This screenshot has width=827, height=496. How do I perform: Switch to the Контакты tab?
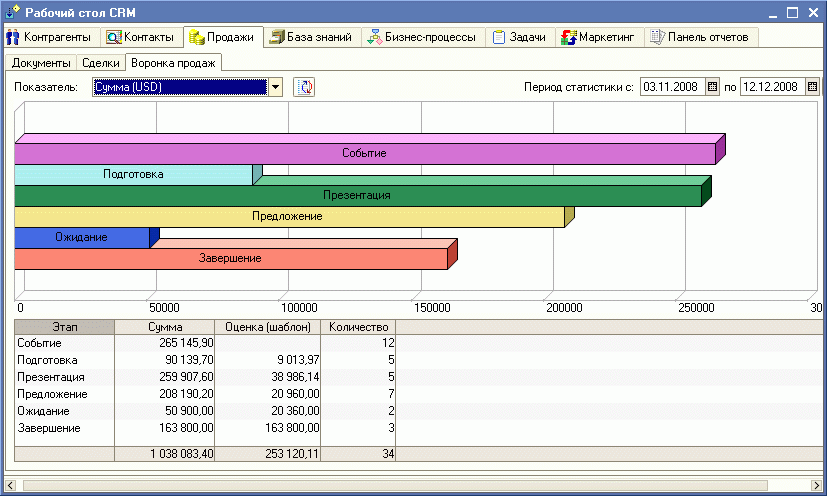[141, 38]
